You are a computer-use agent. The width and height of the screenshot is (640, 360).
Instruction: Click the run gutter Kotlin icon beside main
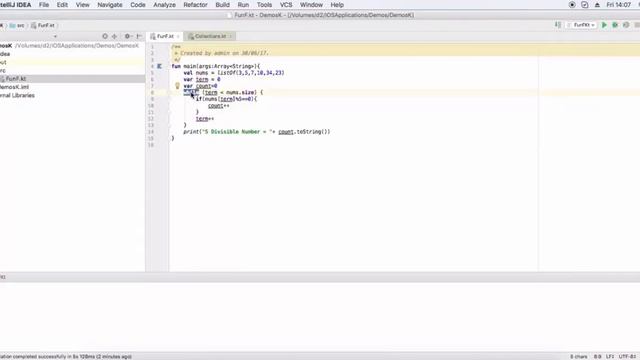[160, 66]
